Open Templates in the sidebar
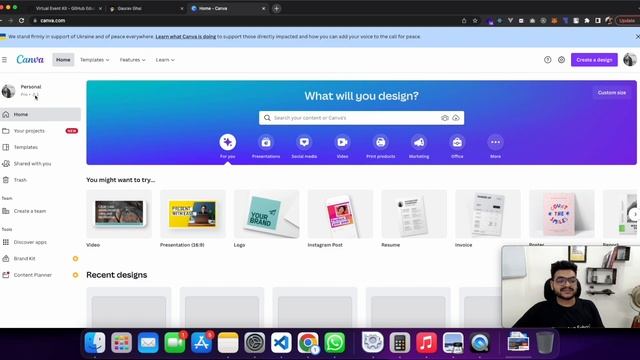Screen dimensions: 640x360 [40, 147]
